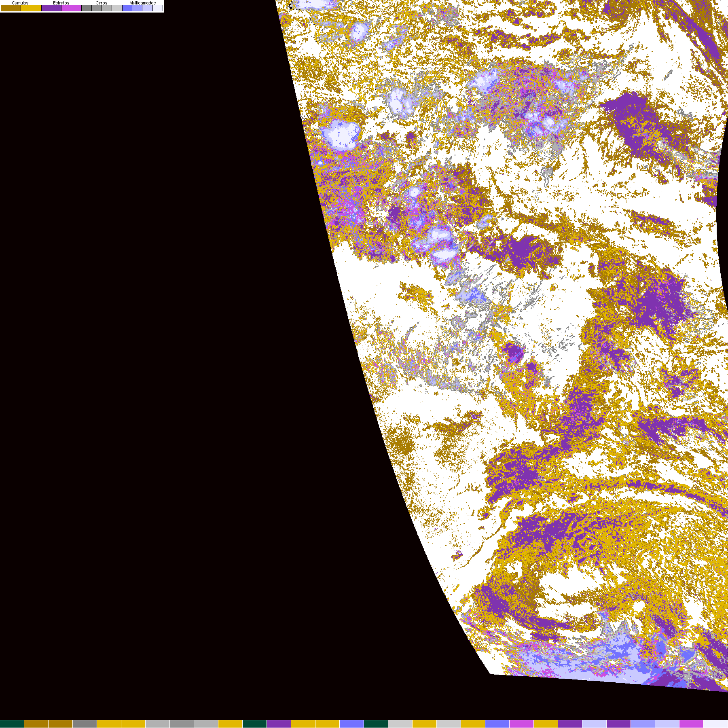Image resolution: width=728 pixels, height=728 pixels.
Task: Choose the lightest gray Cirros legend swatch
Action: [117, 8]
